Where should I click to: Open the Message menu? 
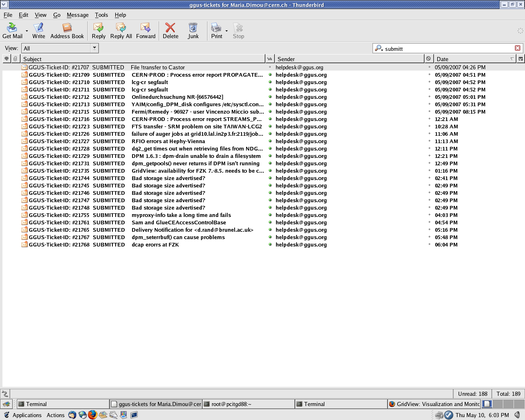[x=78, y=15]
